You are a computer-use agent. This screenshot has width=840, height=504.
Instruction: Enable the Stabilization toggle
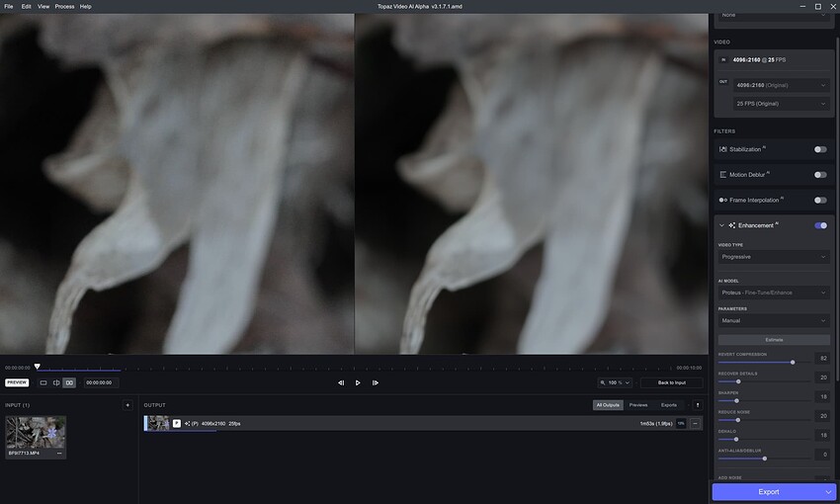point(819,149)
